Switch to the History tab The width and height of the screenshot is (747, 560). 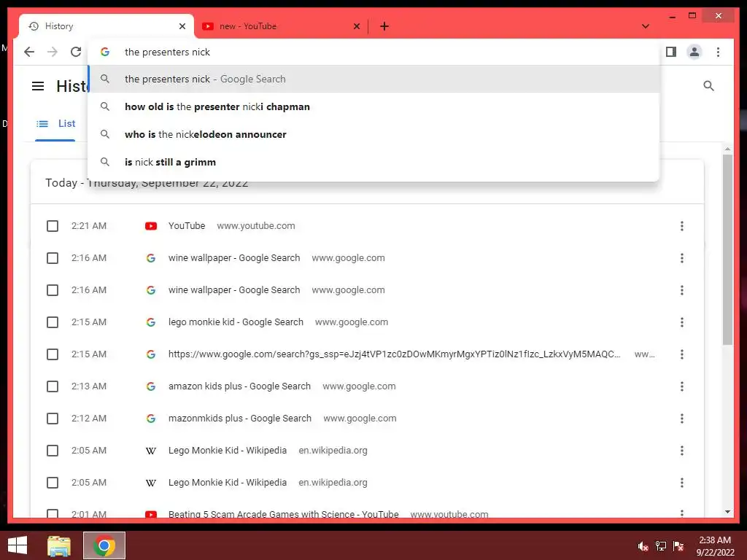pyautogui.click(x=107, y=26)
